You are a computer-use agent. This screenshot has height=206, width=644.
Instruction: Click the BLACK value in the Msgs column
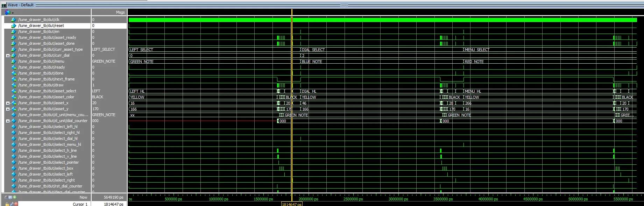click(x=98, y=97)
